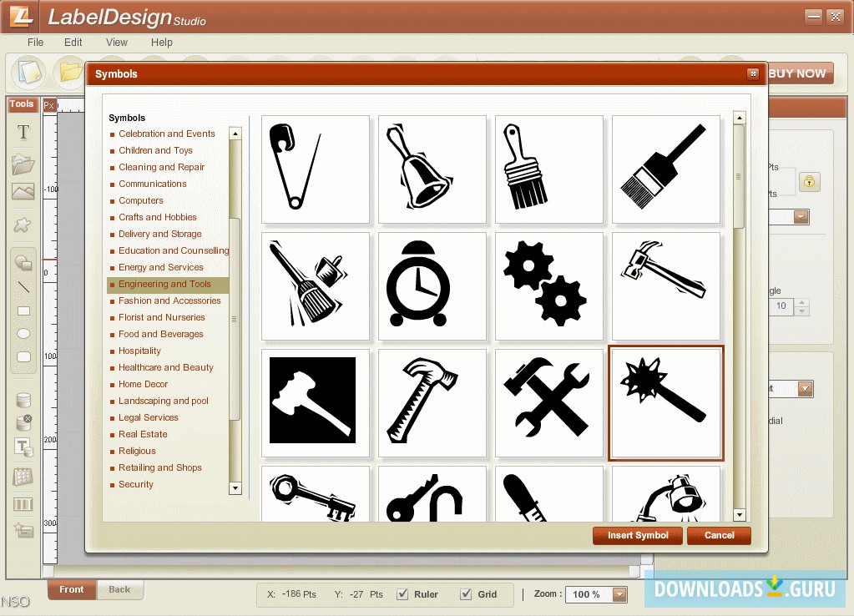
Task: Open the Edit menu
Action: point(73,42)
